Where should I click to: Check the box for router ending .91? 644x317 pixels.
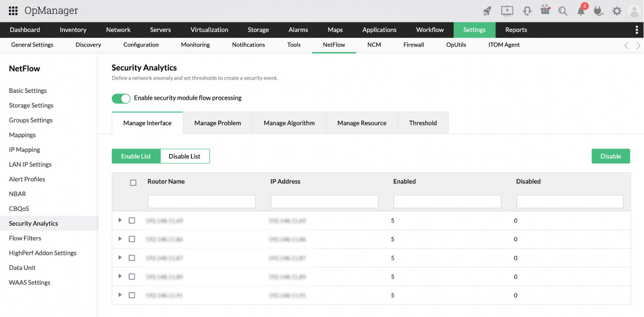click(131, 295)
